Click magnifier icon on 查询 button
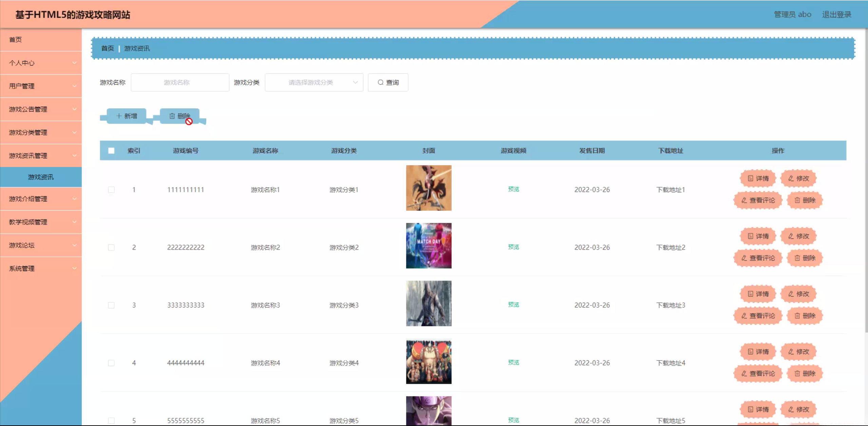868x426 pixels. (380, 82)
